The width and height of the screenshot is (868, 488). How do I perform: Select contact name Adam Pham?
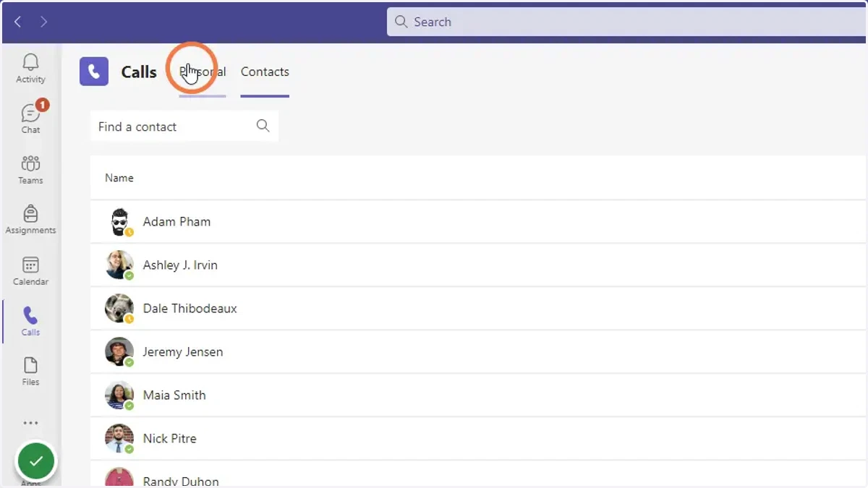(x=176, y=222)
